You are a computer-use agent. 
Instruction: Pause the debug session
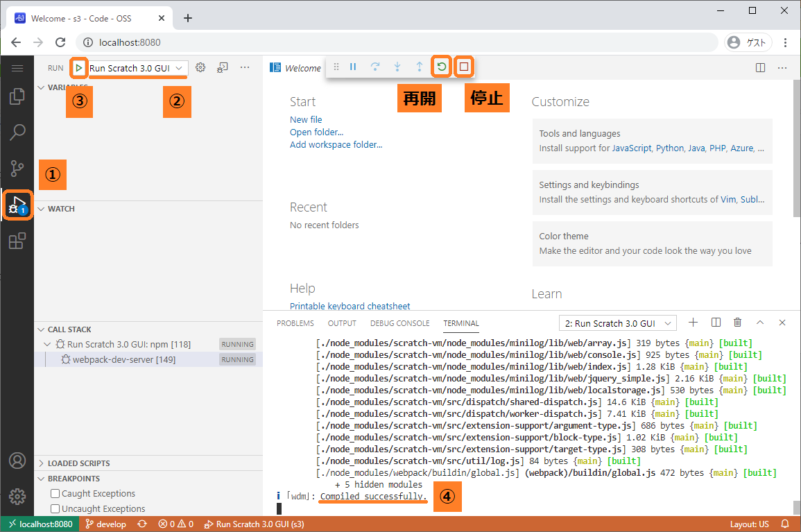click(353, 67)
